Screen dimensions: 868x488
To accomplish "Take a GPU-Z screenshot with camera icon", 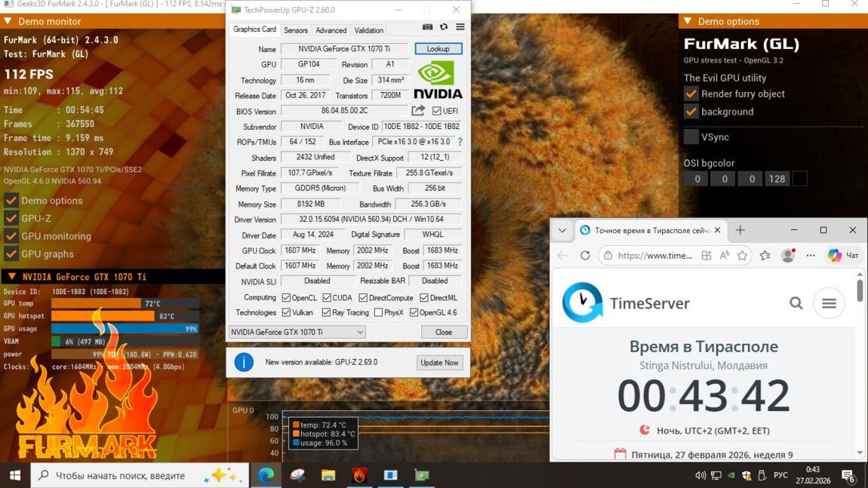I will (427, 27).
